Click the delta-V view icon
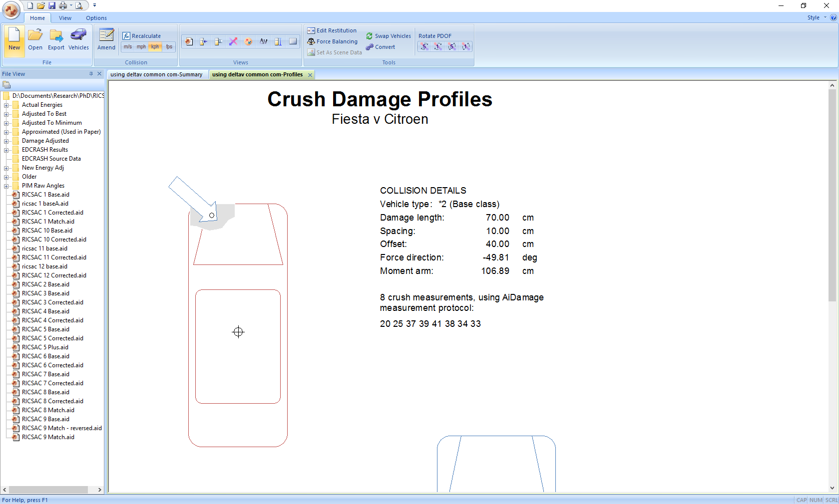 (263, 41)
